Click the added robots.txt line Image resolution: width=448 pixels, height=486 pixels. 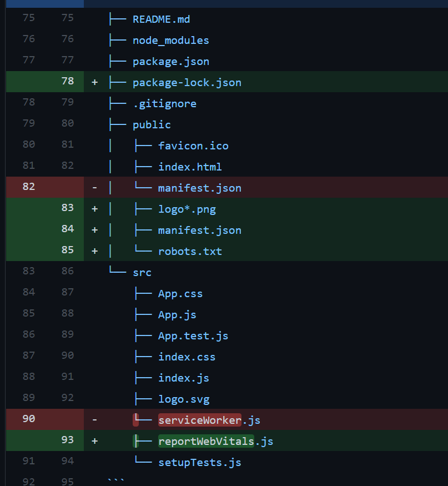(x=190, y=251)
